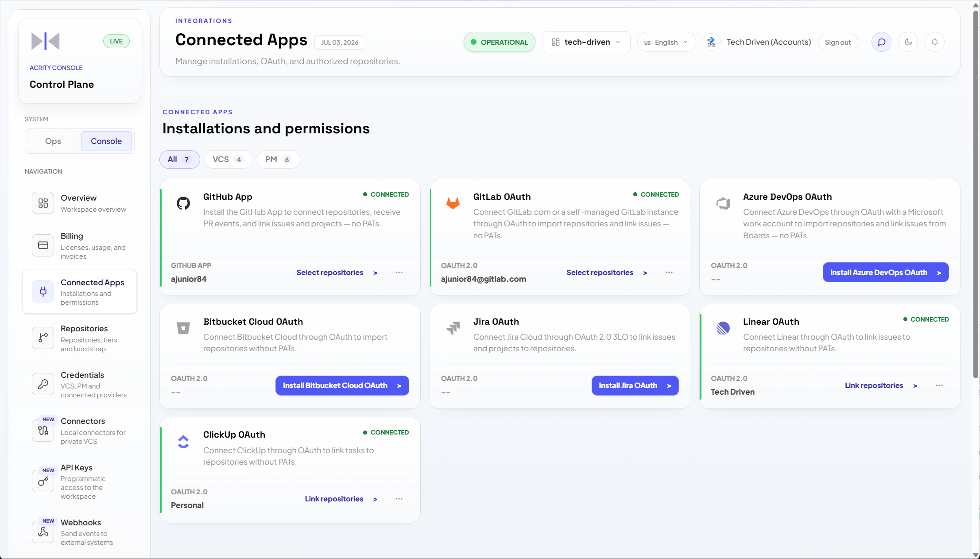Image resolution: width=980 pixels, height=559 pixels.
Task: Click the GitLab OAuth card title
Action: 502,197
